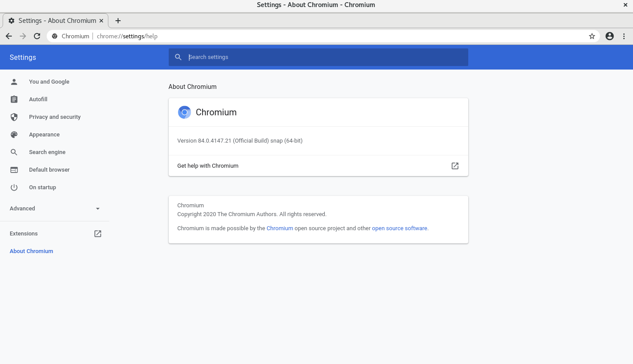Close the Chromium window
The image size is (633, 364).
625,5
